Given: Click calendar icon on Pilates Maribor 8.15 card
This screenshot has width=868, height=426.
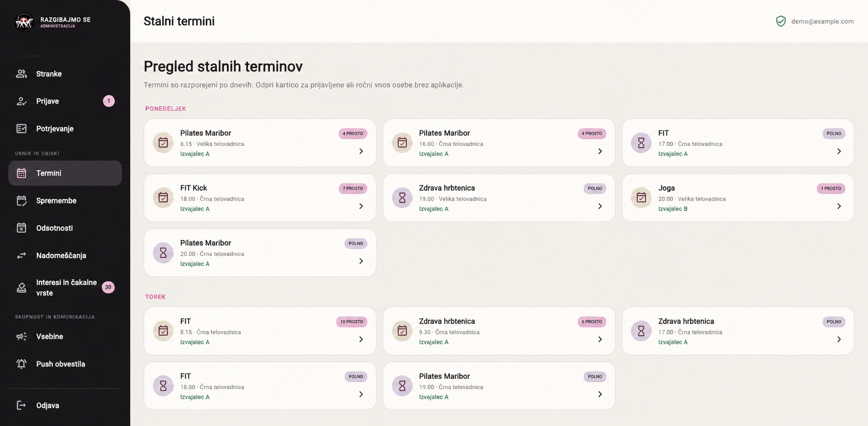Looking at the screenshot, I should (163, 143).
